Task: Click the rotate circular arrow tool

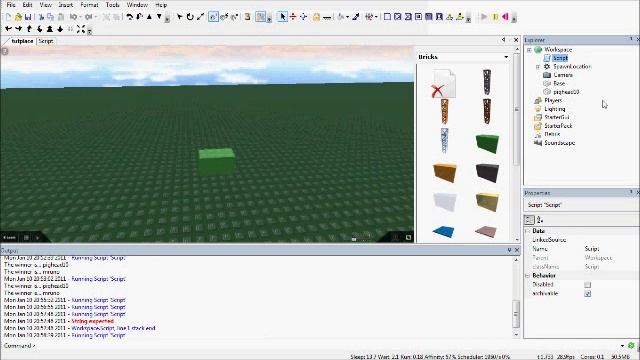Action: click(x=190, y=17)
